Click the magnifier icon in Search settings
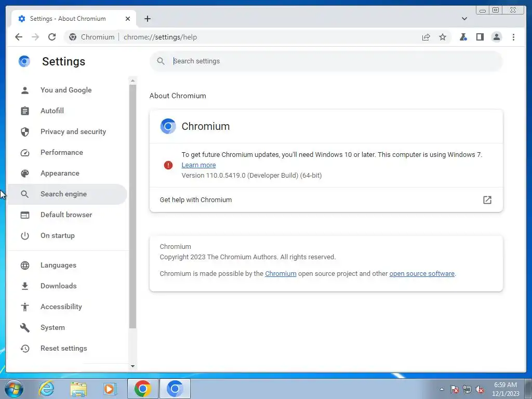The width and height of the screenshot is (532, 399). coord(161,61)
